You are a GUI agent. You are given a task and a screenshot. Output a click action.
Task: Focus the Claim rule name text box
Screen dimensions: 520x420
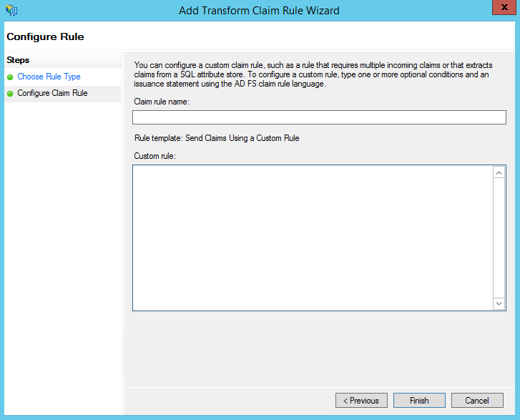(319, 117)
